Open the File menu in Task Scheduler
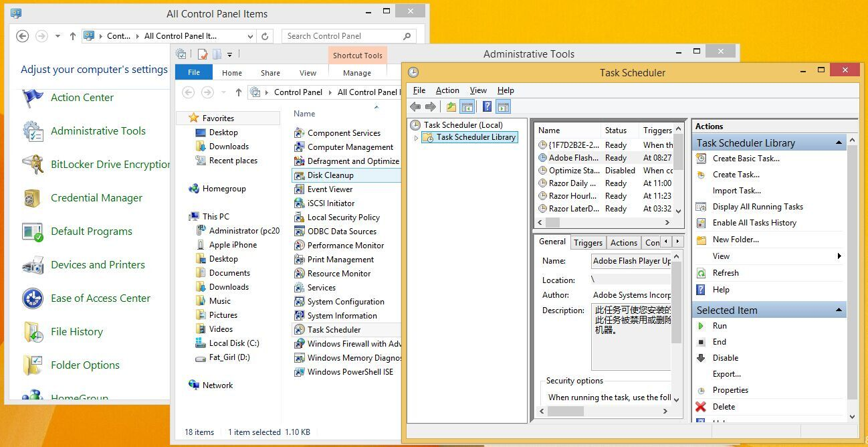Screen dimensions: 868x447 pyautogui.click(x=419, y=90)
